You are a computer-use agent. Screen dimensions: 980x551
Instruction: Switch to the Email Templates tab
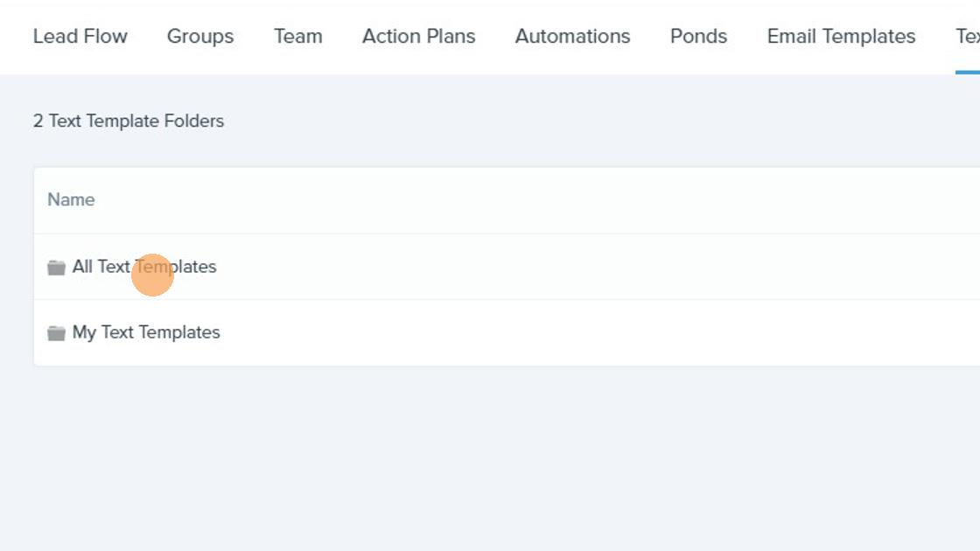coord(841,36)
